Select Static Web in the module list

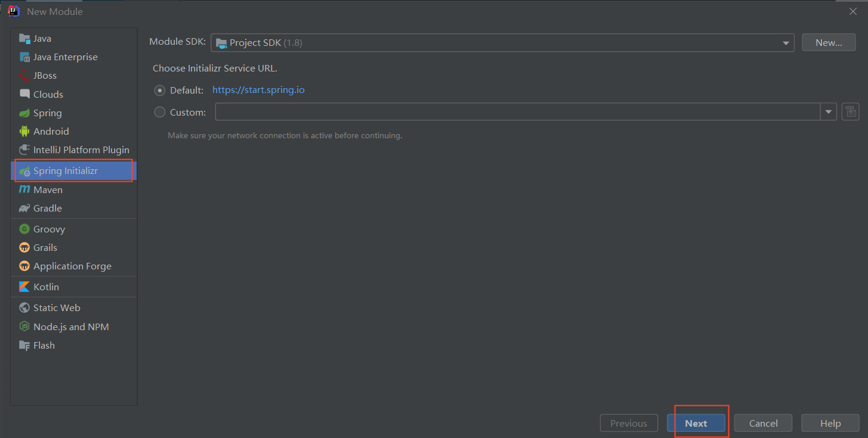(x=57, y=307)
